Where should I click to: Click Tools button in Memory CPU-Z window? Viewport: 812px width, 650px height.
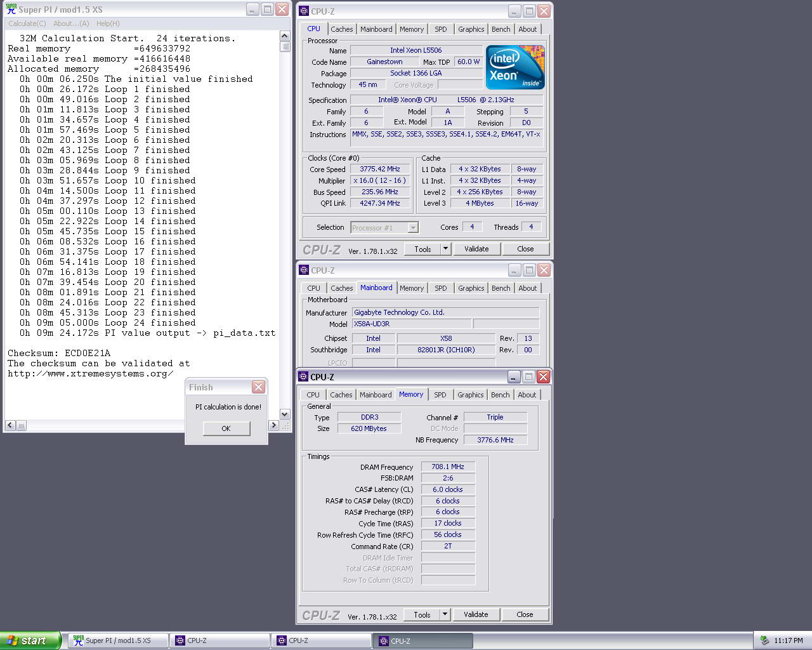pos(422,614)
